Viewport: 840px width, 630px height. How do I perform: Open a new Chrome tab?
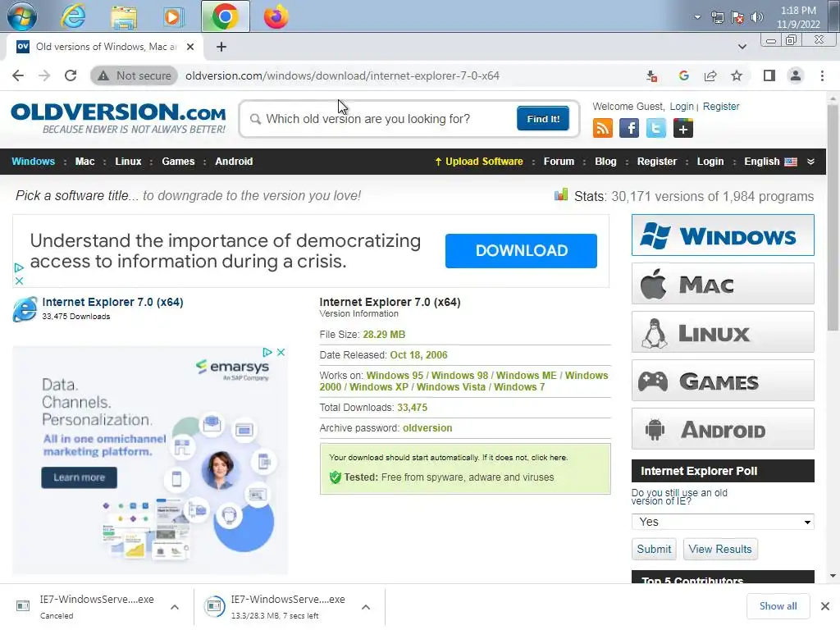221,47
